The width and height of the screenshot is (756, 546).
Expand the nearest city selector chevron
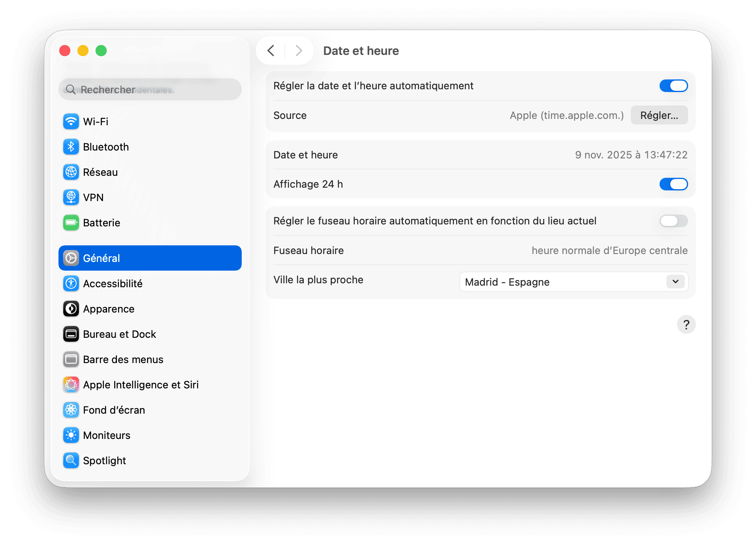(x=675, y=282)
